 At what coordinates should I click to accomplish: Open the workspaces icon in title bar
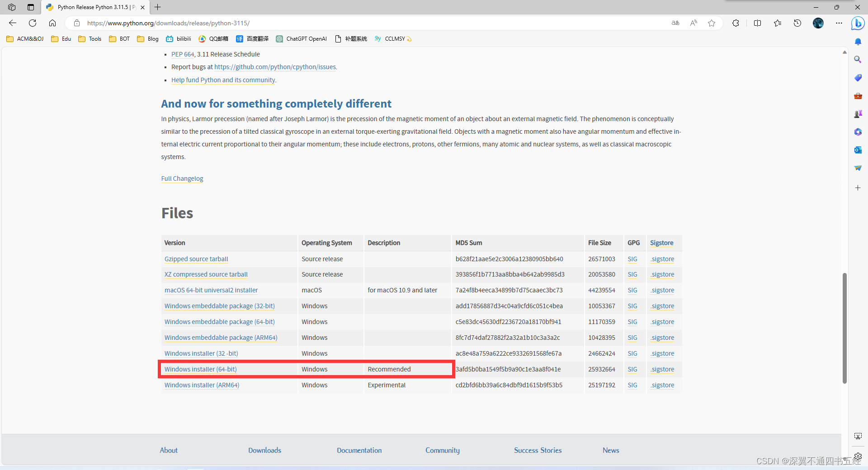(x=12, y=7)
